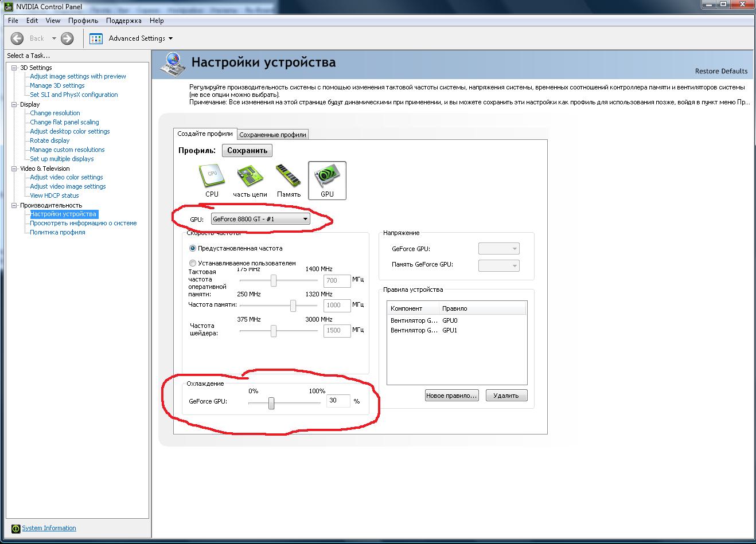Click the System Information icon
Viewport: 756px width, 544px height.
pyautogui.click(x=16, y=529)
